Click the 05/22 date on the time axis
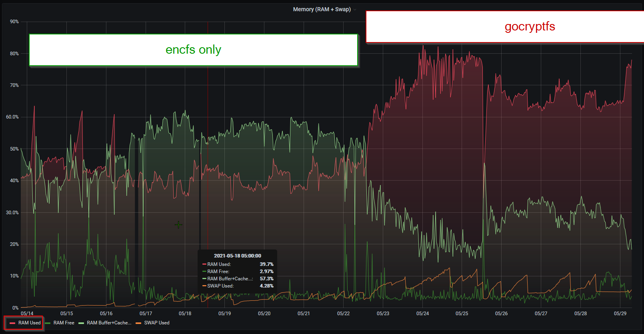This screenshot has height=334, width=644. coord(344,314)
